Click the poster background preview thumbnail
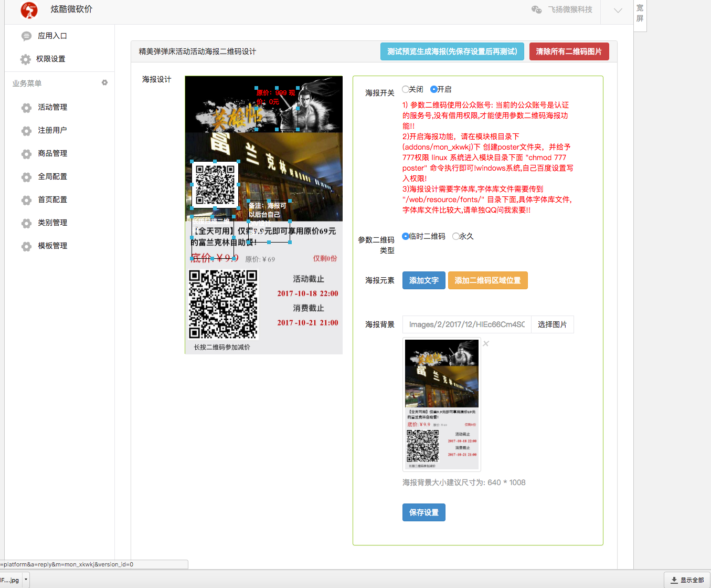Screen dimensions: 711x588 [x=442, y=404]
